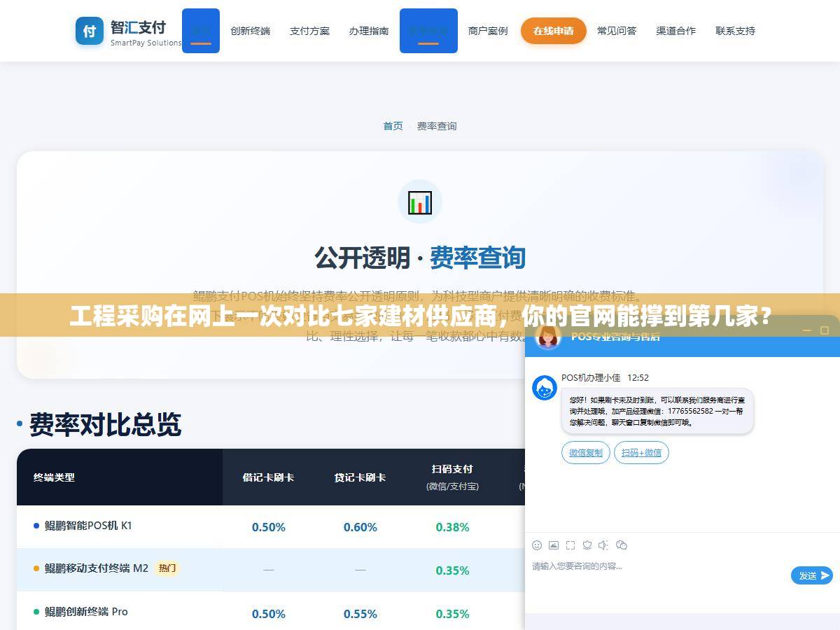Open the emoji picker in chat
This screenshot has height=630, width=840.
(537, 545)
